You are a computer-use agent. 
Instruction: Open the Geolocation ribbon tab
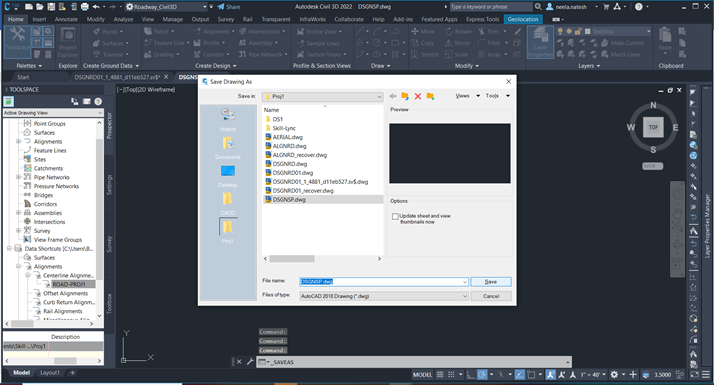(523, 19)
